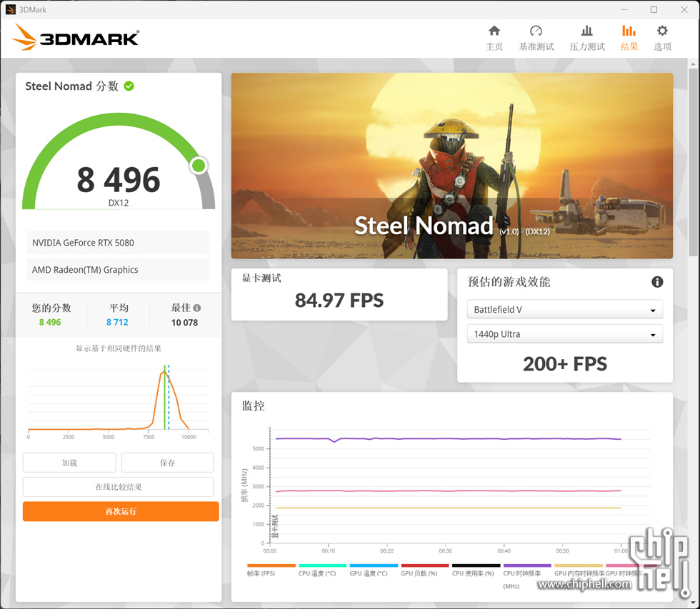Click the 保存 save button

click(167, 463)
